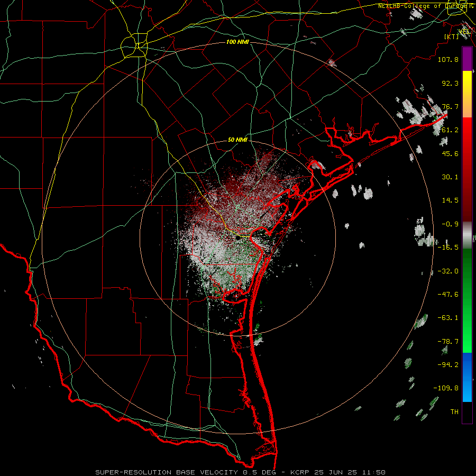The height and width of the screenshot is (476, 476).
Task: Click the 107.8 velocity scale value
Action: point(448,59)
